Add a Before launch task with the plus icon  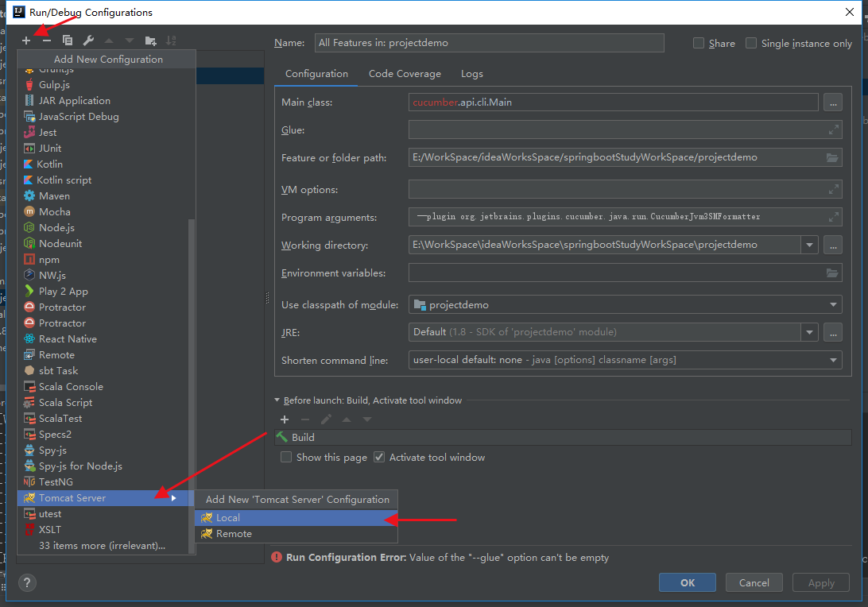click(285, 419)
